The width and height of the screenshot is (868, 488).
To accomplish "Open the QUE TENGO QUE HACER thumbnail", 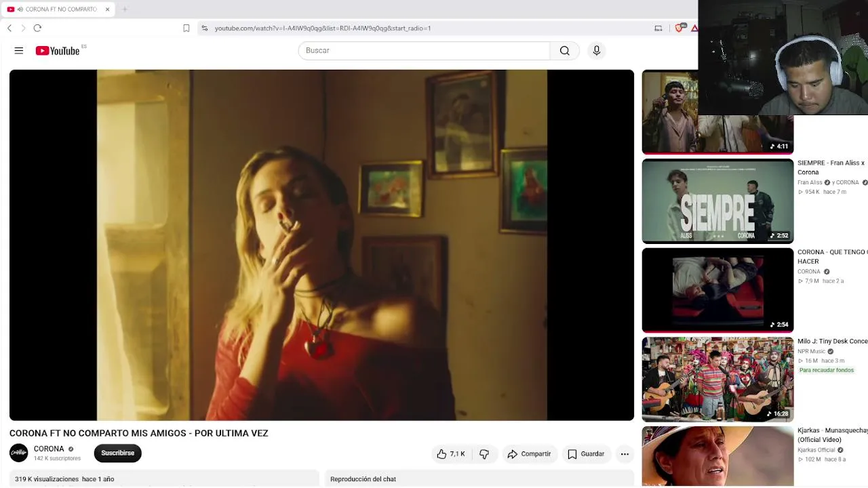I will [717, 290].
